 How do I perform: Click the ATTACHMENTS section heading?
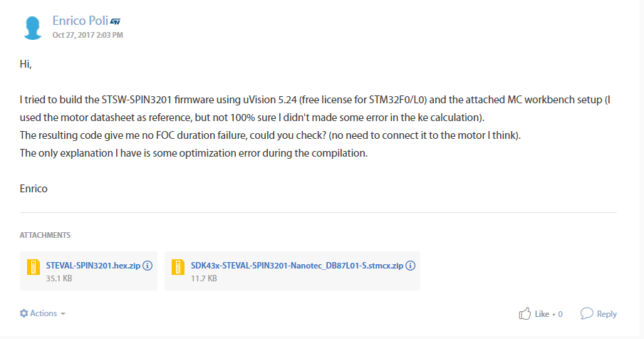pyautogui.click(x=45, y=235)
